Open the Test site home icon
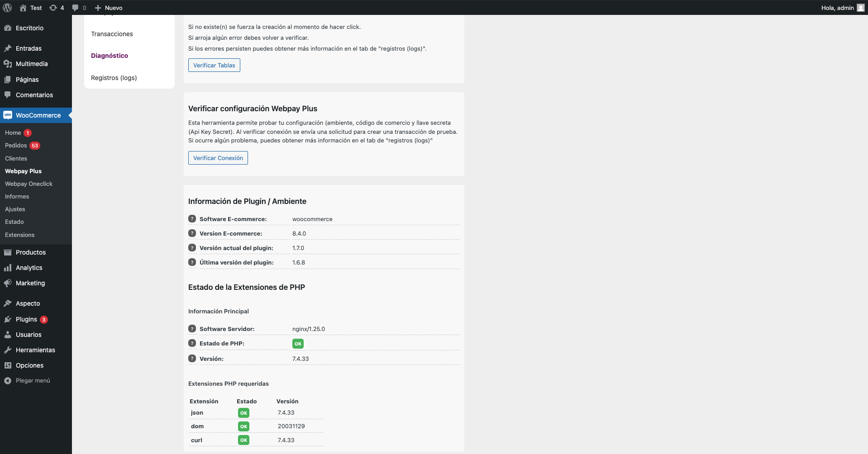The height and width of the screenshot is (454, 868). tap(23, 8)
